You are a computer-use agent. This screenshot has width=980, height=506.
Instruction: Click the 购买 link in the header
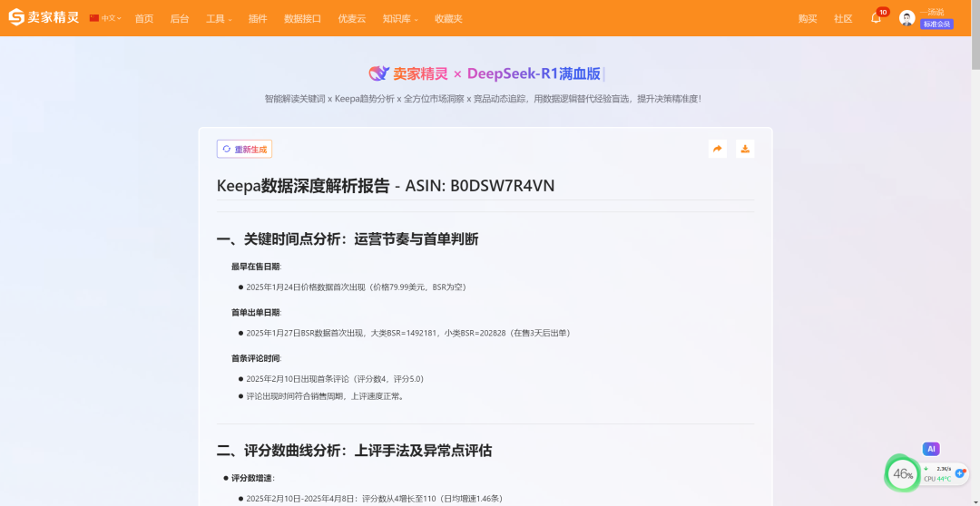pyautogui.click(x=808, y=19)
